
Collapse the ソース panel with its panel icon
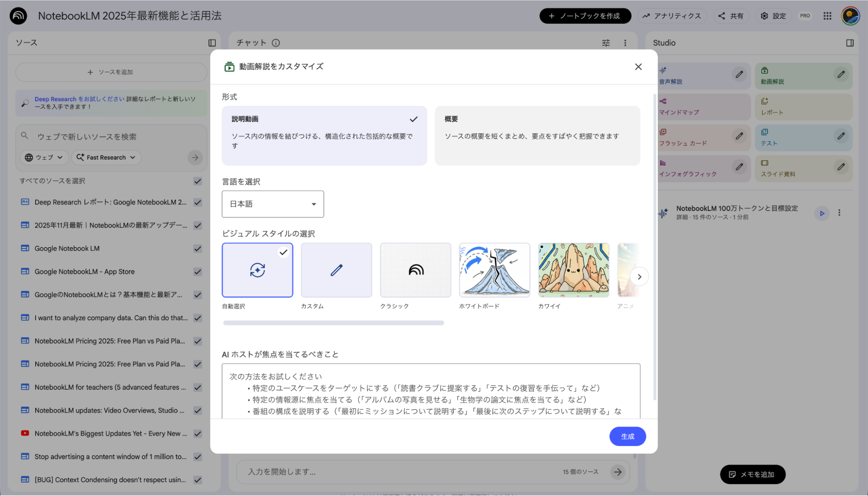[212, 43]
